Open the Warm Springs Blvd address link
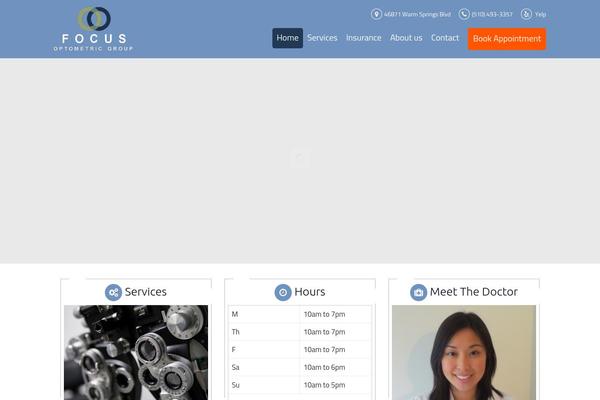600x400 pixels. (x=417, y=15)
